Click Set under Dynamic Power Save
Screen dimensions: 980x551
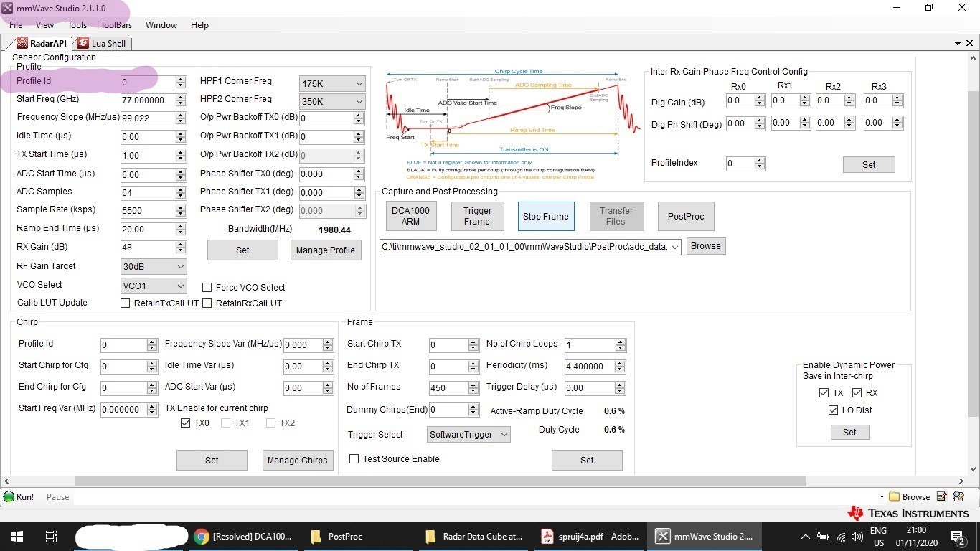click(849, 433)
